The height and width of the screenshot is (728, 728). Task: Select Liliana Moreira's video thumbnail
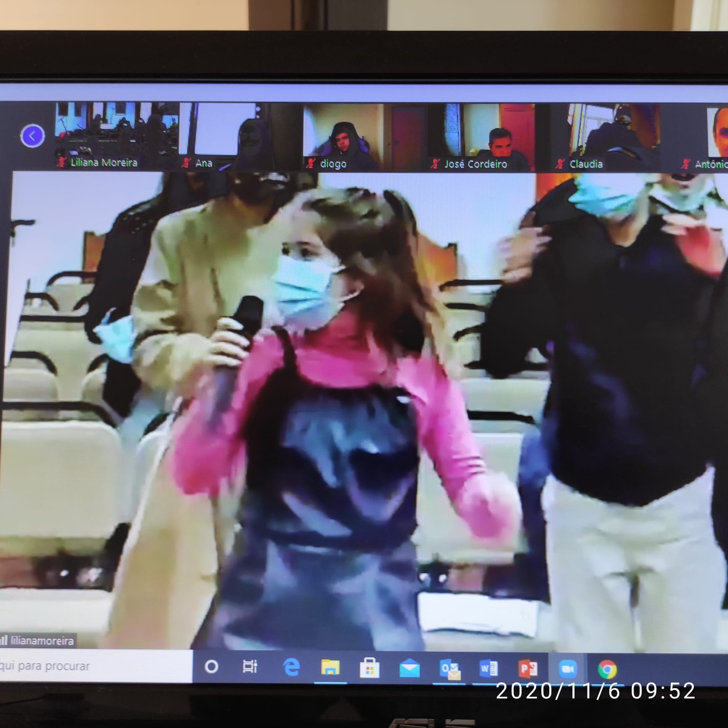[117, 135]
